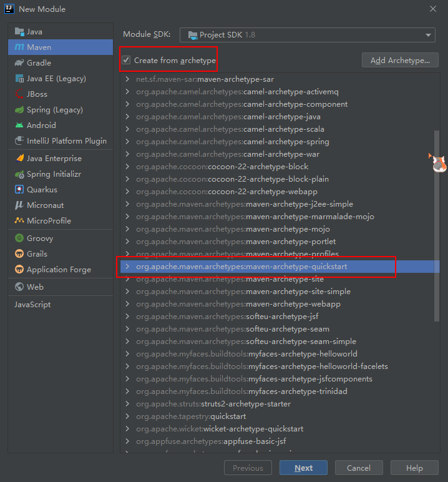Select appfuse-basic-jsf row
The height and width of the screenshot is (482, 448).
pos(280,441)
